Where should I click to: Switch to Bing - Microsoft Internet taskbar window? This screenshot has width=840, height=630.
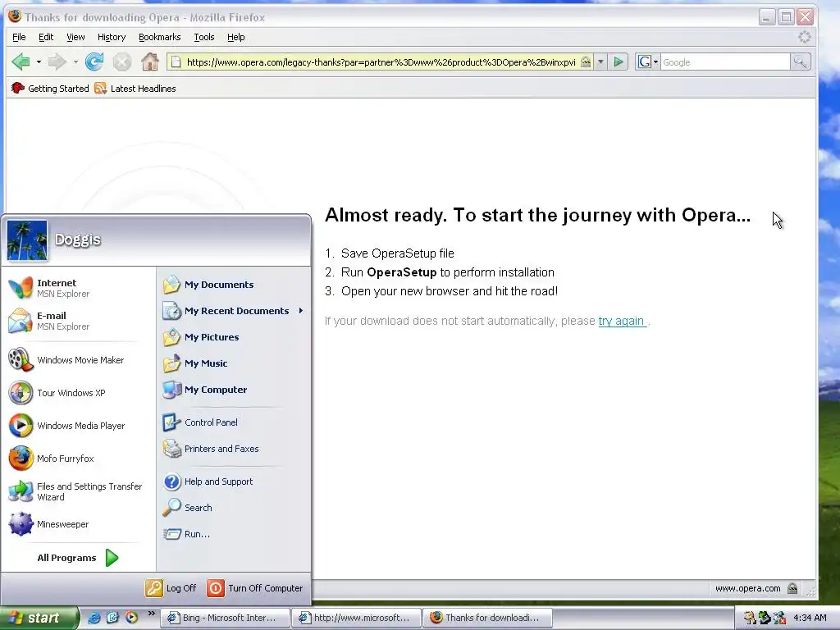225,618
